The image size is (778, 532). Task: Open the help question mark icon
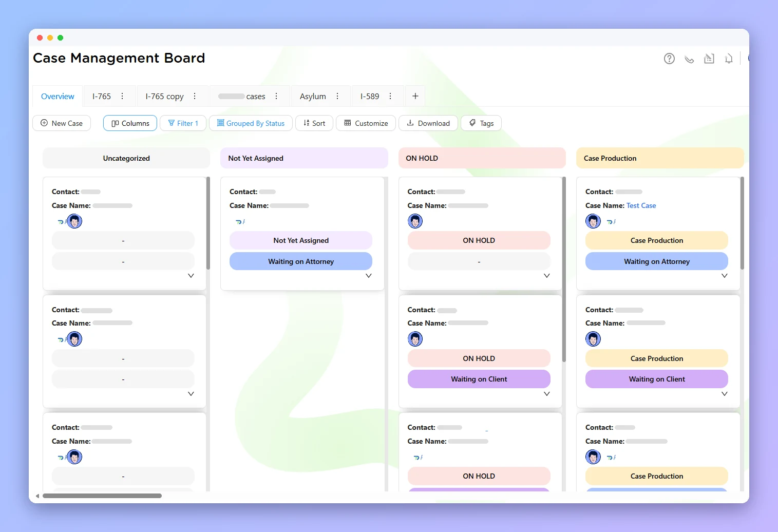coord(669,59)
